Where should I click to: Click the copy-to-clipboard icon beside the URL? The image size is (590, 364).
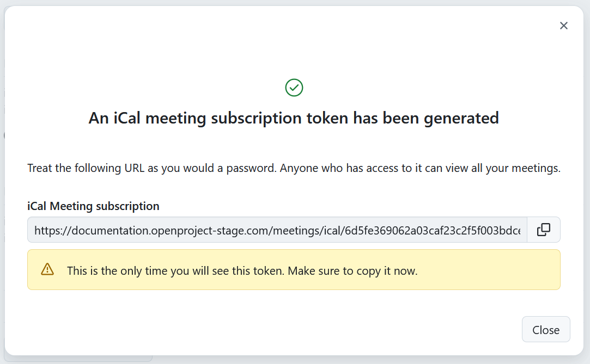click(543, 230)
